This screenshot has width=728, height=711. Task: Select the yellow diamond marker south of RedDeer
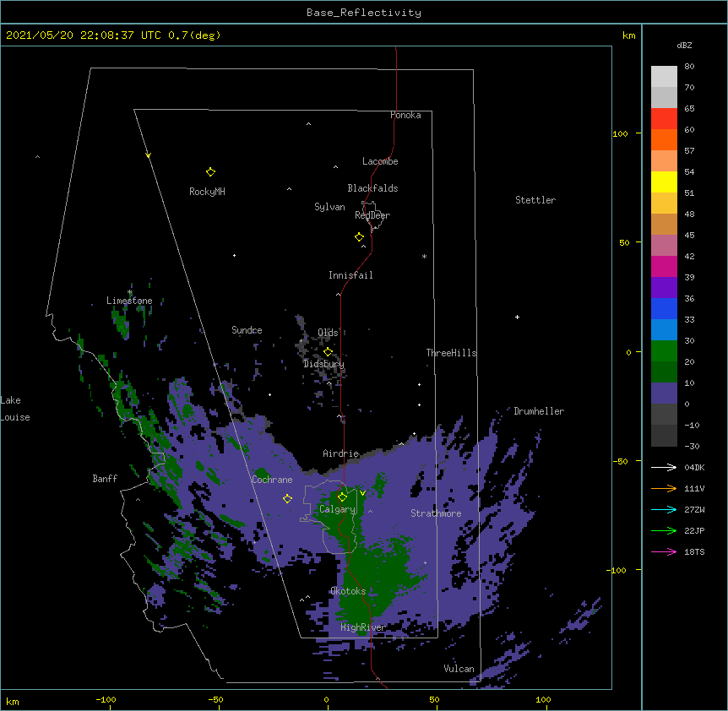click(359, 237)
